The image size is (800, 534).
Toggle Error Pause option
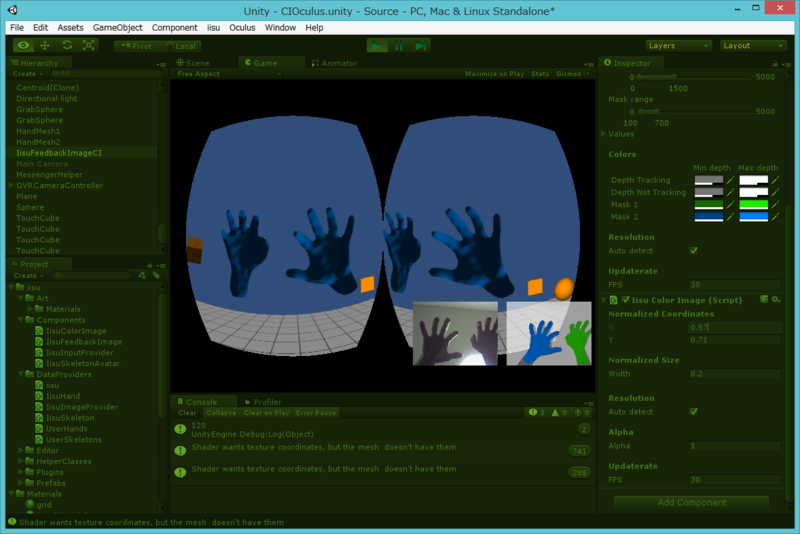click(x=316, y=413)
